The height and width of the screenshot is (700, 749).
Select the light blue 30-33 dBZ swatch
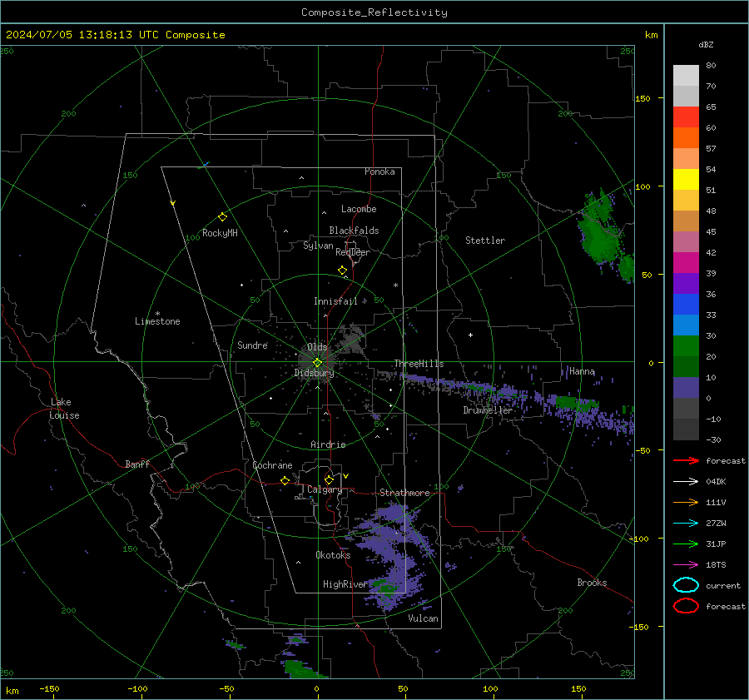[x=686, y=325]
